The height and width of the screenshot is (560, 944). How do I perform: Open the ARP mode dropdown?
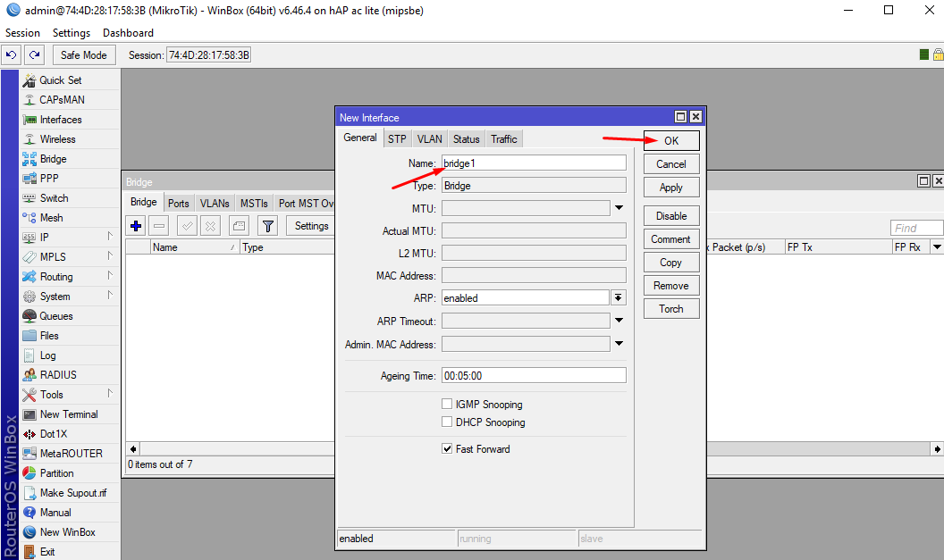619,297
